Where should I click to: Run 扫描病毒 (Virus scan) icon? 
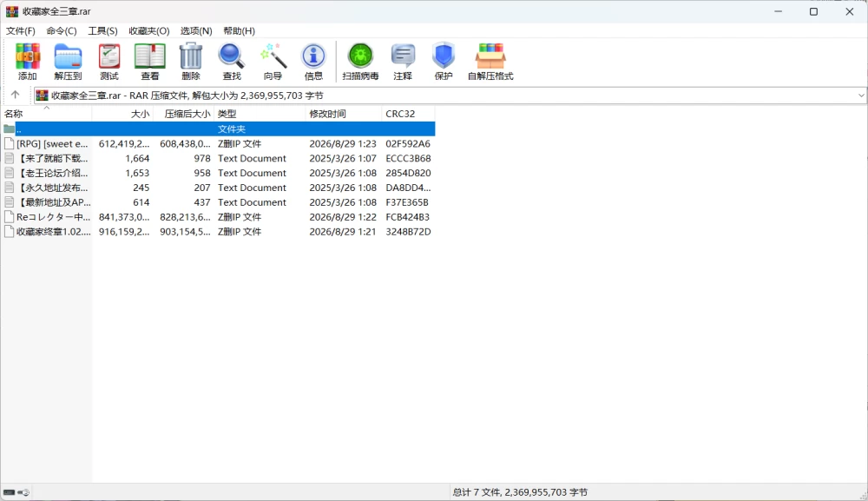(x=360, y=56)
